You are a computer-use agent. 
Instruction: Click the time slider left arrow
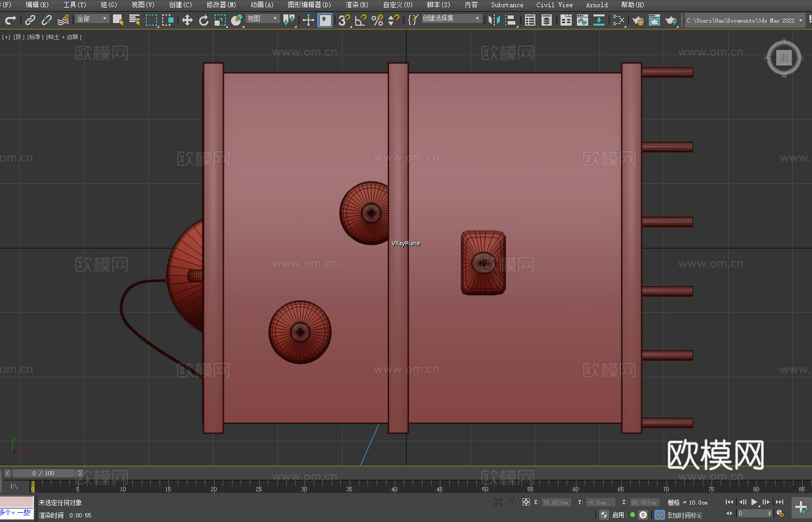tap(7, 473)
